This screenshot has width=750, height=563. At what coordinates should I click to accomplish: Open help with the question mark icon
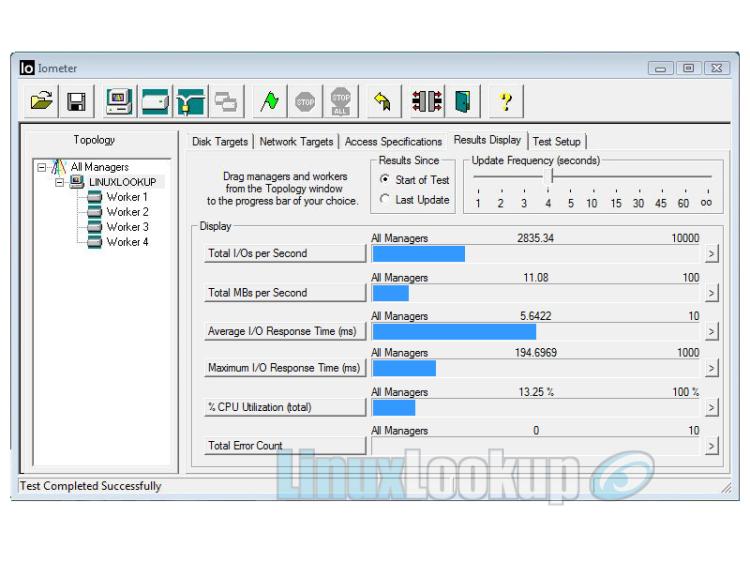pos(506,101)
